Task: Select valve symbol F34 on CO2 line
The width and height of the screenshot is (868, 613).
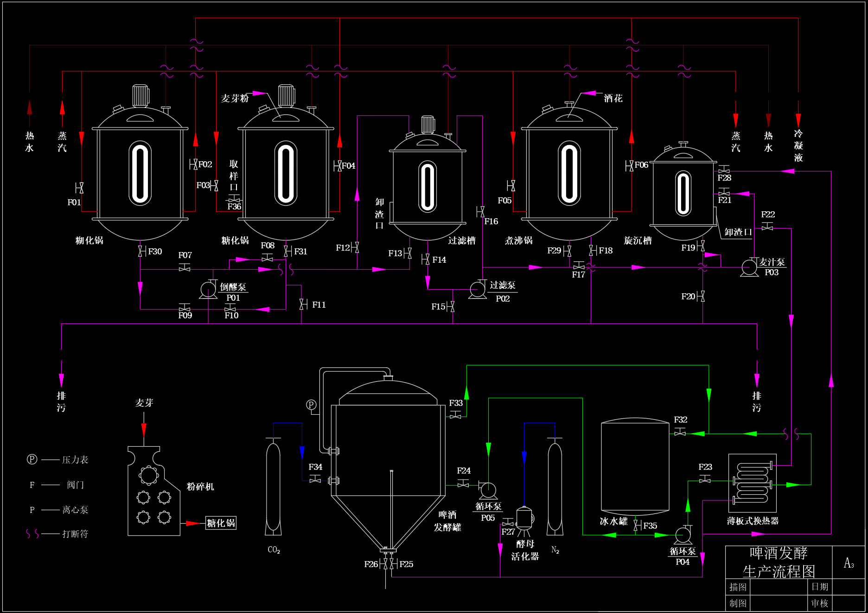Action: [x=315, y=479]
